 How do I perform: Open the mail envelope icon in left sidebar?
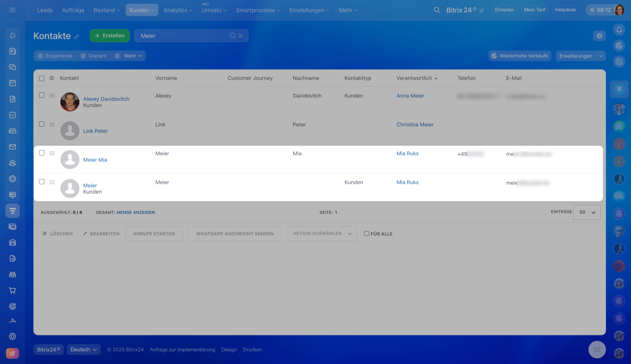point(13,147)
